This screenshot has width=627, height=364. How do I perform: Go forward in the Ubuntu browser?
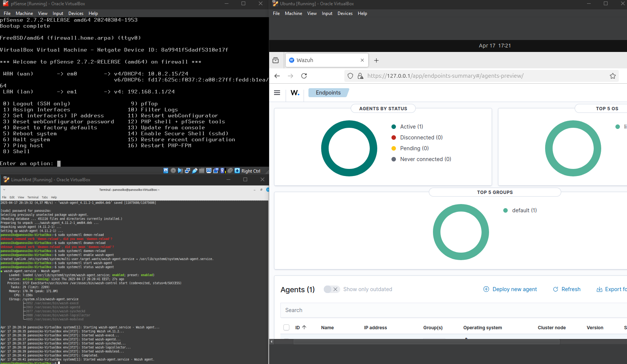coord(291,76)
